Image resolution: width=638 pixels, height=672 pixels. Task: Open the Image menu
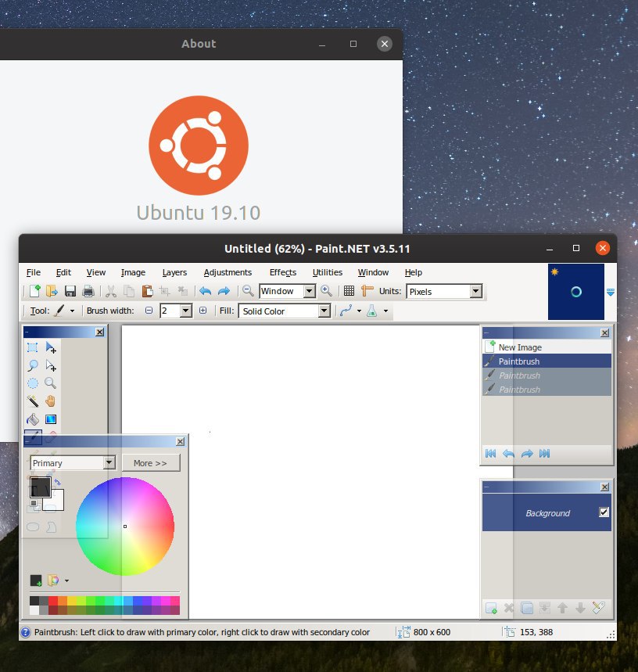[x=133, y=272]
